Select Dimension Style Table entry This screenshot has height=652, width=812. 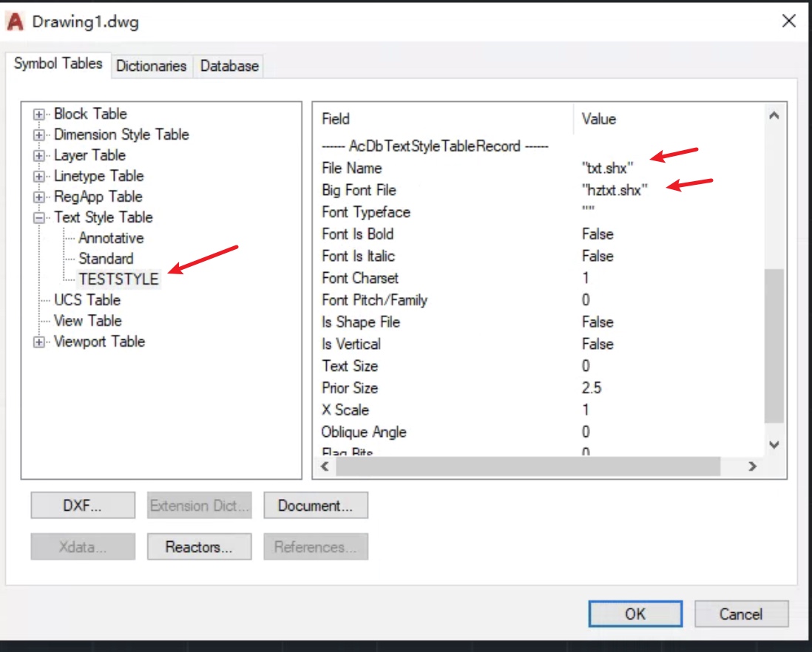[121, 135]
